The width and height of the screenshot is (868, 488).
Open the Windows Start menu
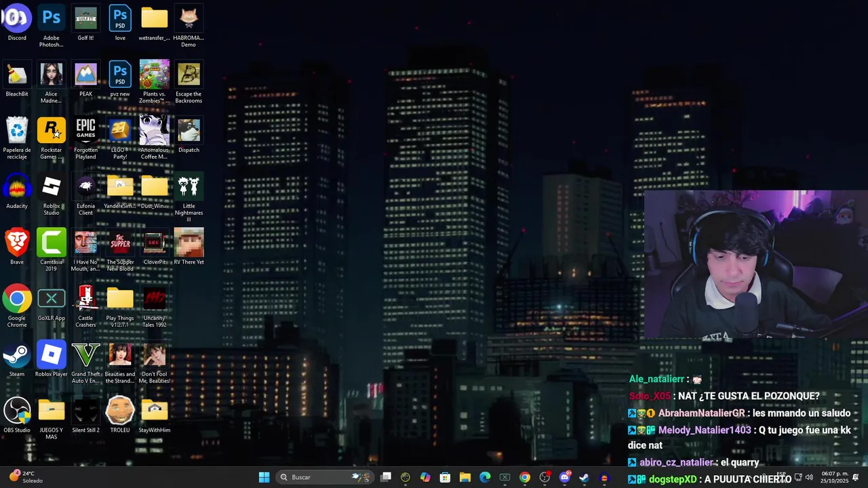[264, 477]
